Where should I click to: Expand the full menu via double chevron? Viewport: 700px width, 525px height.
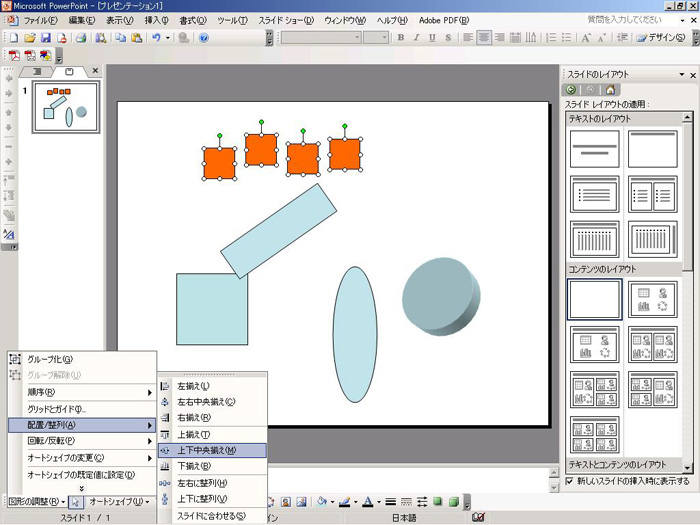81,488
